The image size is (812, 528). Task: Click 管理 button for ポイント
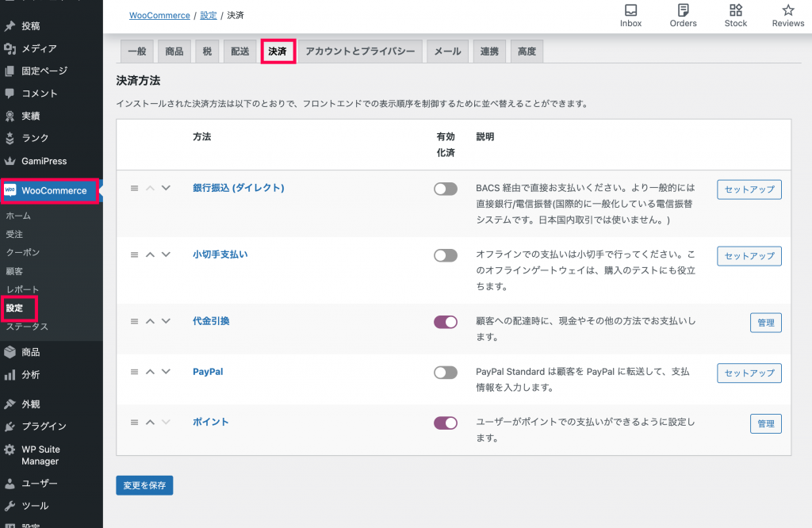pos(765,423)
